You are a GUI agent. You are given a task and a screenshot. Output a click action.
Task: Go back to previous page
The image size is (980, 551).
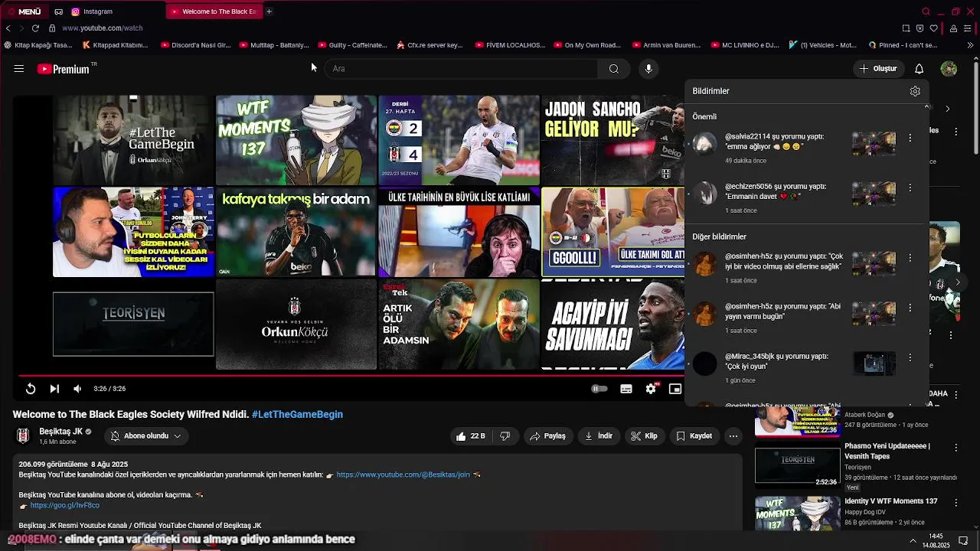click(8, 28)
